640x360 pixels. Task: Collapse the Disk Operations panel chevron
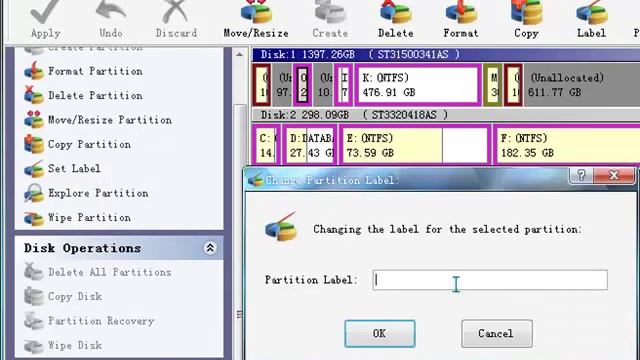point(210,248)
